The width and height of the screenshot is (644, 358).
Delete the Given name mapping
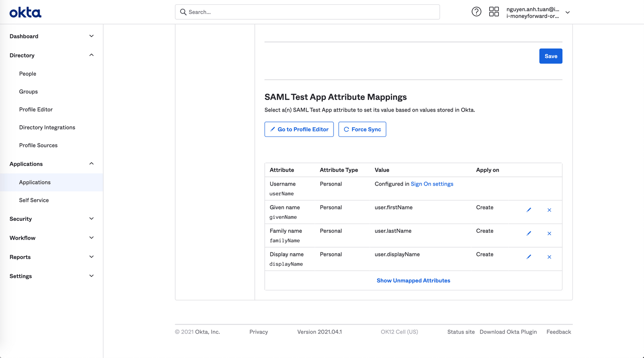point(549,210)
